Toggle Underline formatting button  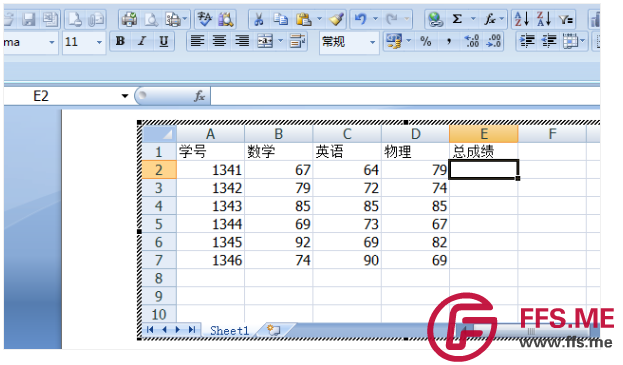click(x=164, y=41)
